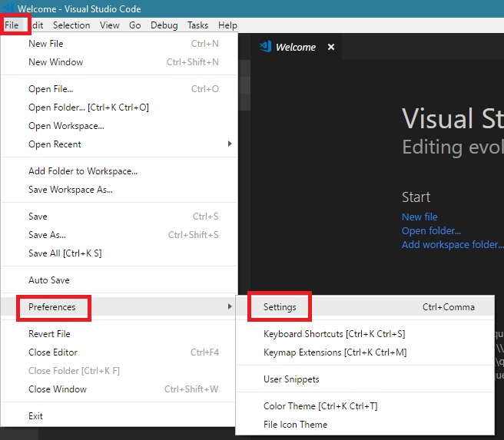The width and height of the screenshot is (504, 440).
Task: Close the Welcome tab
Action: (331, 47)
